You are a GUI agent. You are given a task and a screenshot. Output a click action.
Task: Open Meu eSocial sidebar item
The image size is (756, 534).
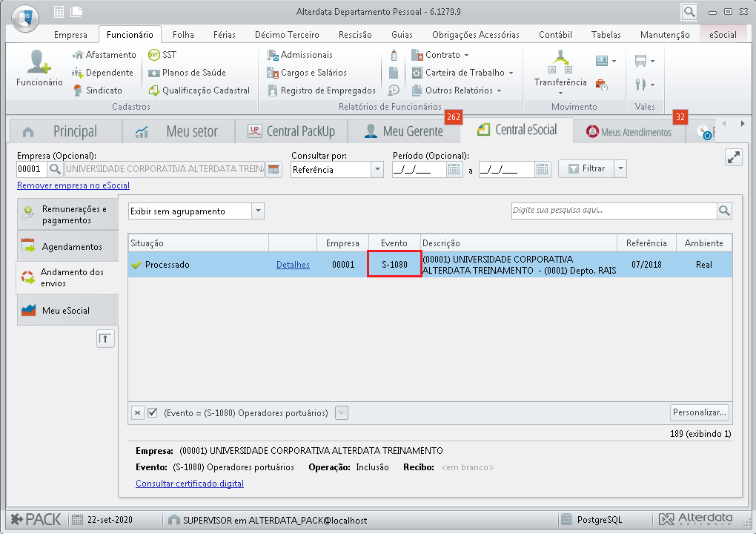click(68, 310)
